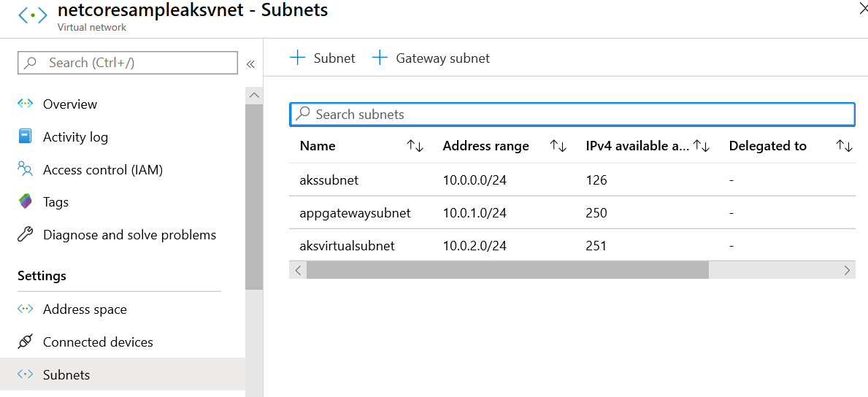868x397 pixels.
Task: Select the appgatewaysubnet entry
Action: (355, 213)
